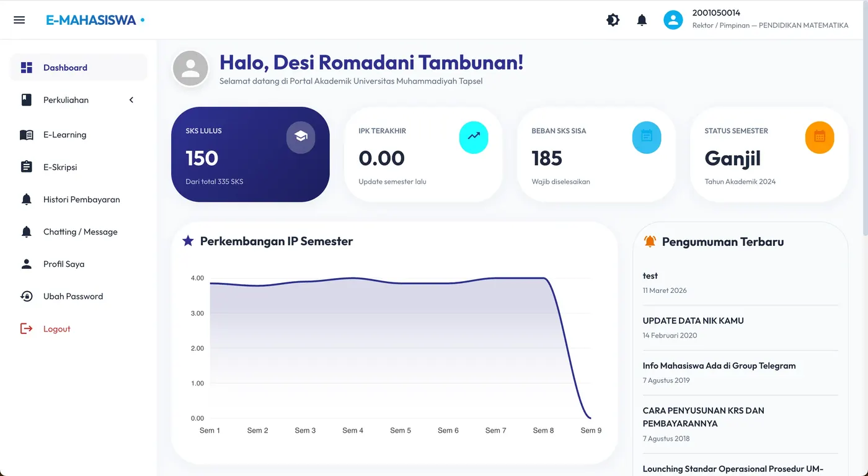The image size is (868, 476).
Task: Click the blue calendar icon on Beban SKS Sisa
Action: (x=647, y=137)
